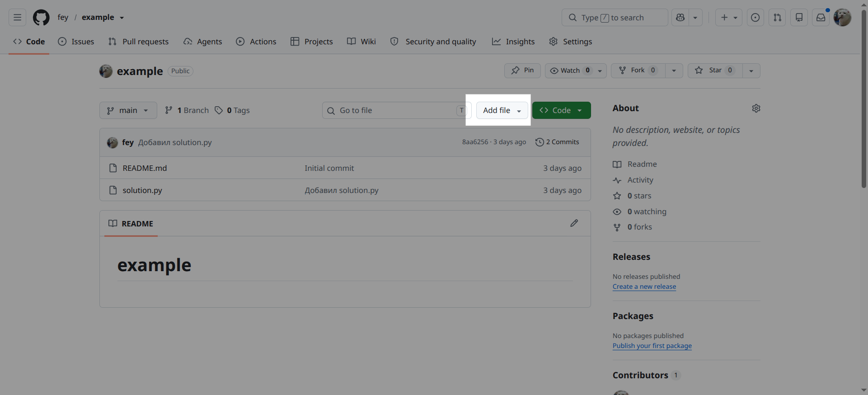This screenshot has width=868, height=395.
Task: Open the Agents tab
Action: [x=203, y=42]
